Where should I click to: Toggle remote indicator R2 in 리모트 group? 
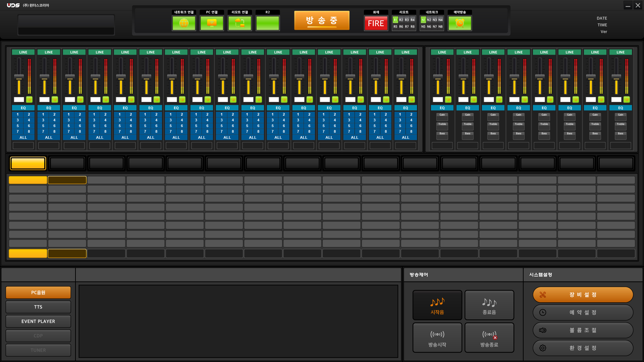[401, 20]
